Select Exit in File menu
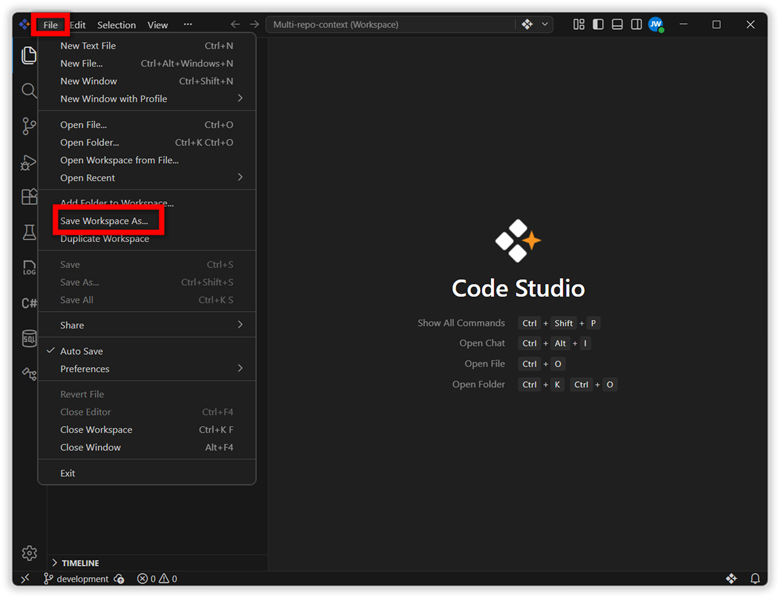The image size is (780, 598). pyautogui.click(x=147, y=473)
